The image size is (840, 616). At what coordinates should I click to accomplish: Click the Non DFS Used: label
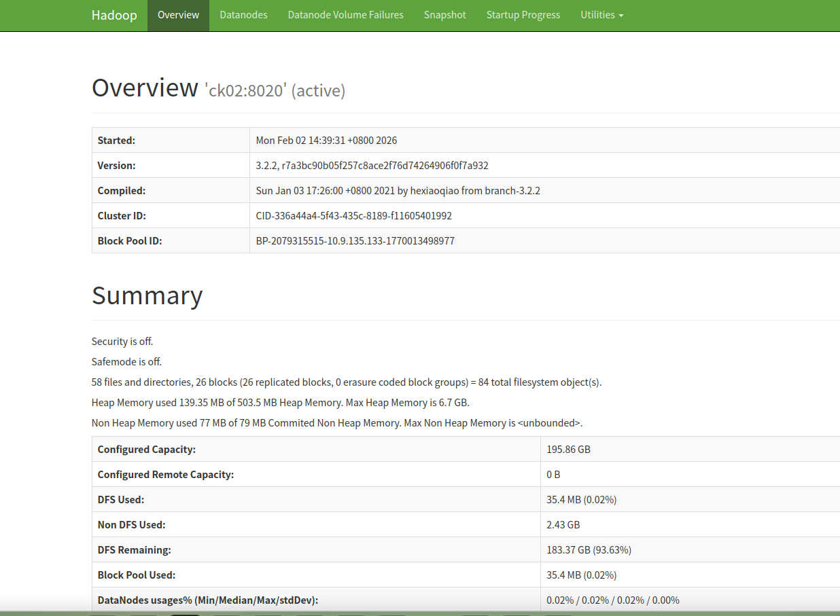[132, 525]
